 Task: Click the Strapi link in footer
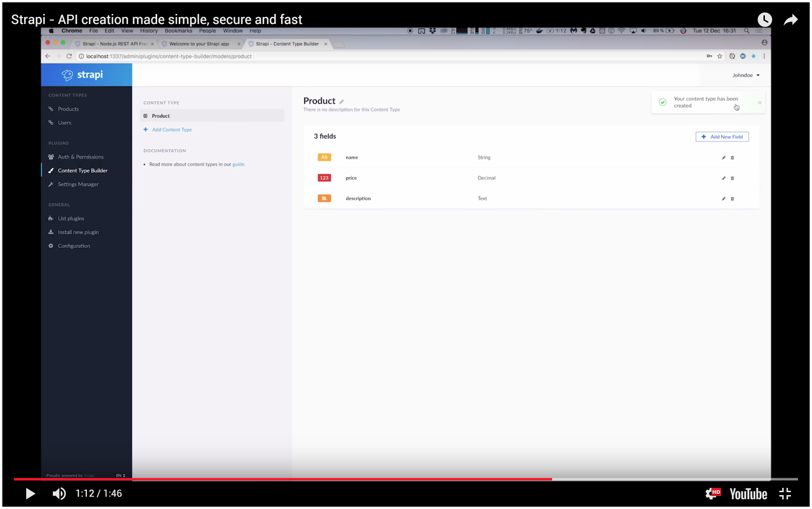(x=89, y=475)
